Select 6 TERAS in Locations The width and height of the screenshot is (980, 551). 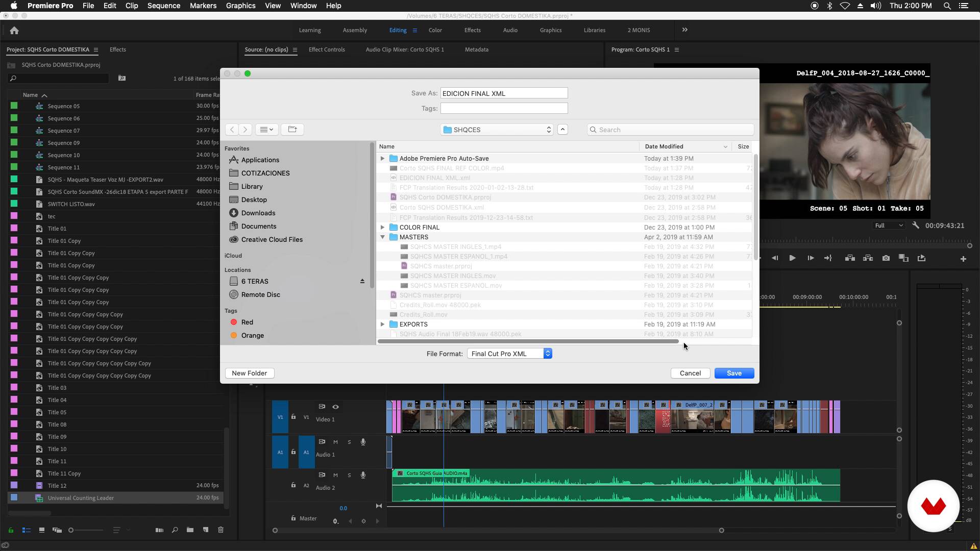255,281
